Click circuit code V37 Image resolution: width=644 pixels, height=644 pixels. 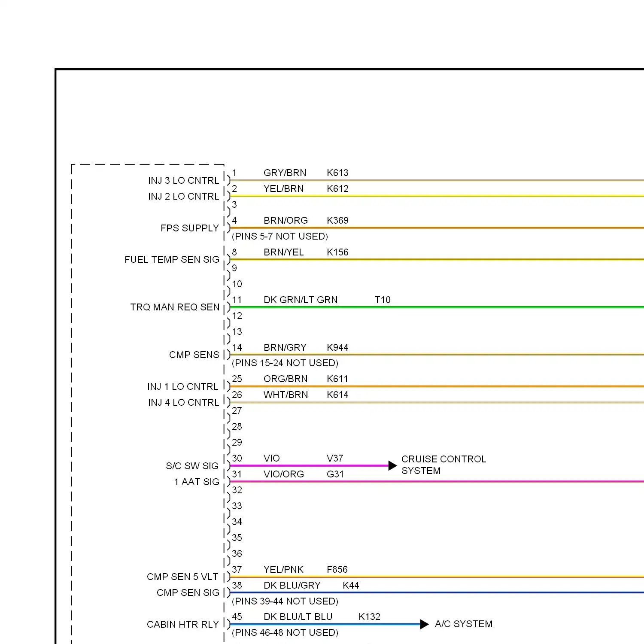(x=335, y=458)
